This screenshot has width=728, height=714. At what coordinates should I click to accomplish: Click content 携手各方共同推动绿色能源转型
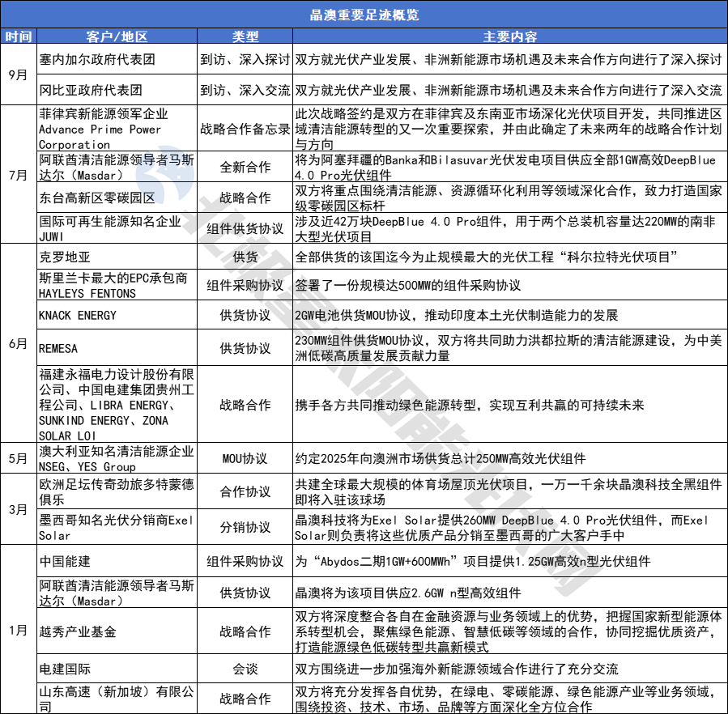tap(510, 404)
